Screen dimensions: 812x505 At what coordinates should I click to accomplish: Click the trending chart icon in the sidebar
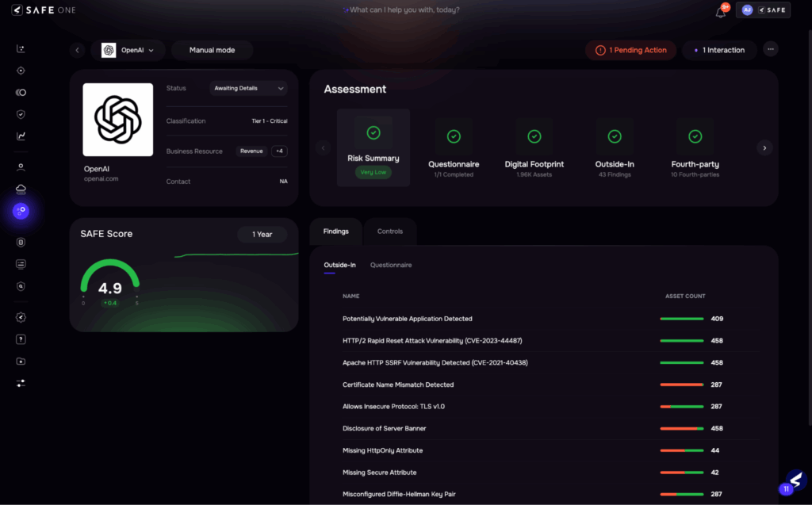pyautogui.click(x=21, y=136)
